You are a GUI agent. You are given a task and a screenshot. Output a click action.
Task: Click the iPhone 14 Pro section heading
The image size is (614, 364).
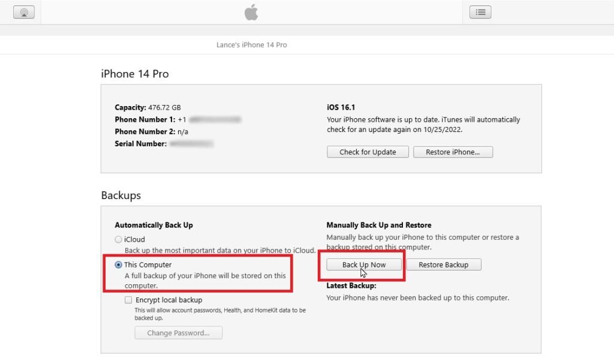coord(135,74)
